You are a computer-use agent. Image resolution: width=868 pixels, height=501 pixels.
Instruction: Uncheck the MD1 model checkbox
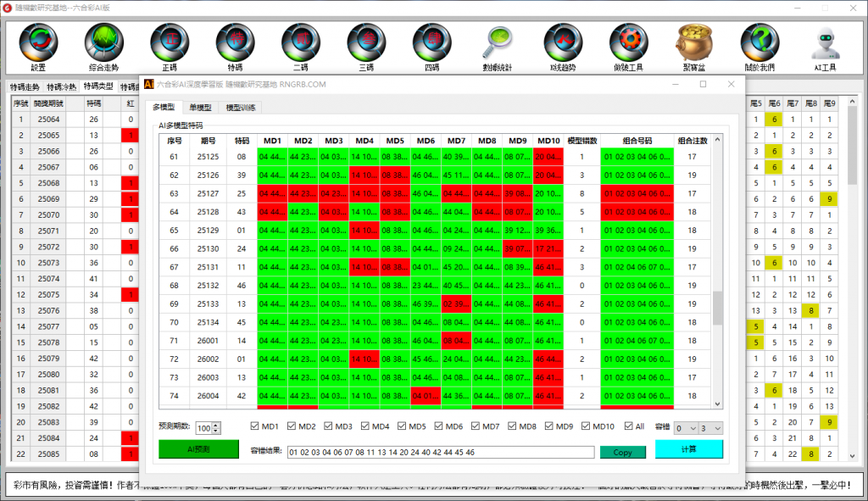coord(255,426)
